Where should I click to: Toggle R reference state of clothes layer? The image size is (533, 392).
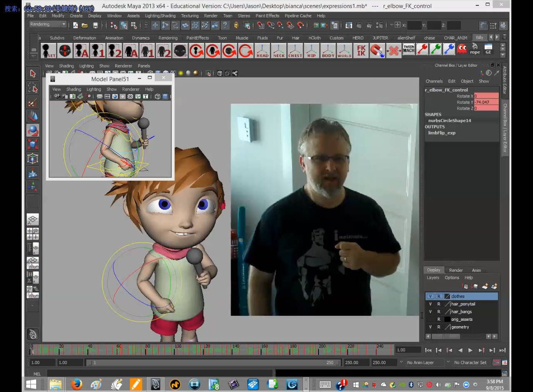(x=439, y=296)
